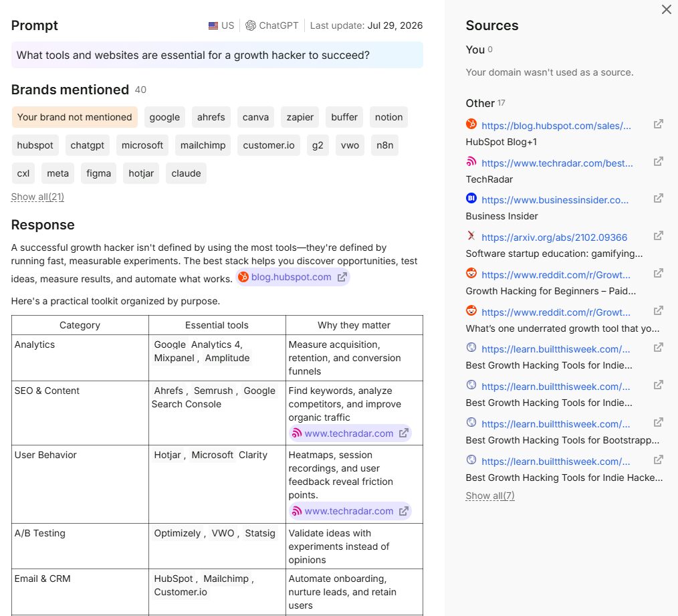
Task: Click 'Mixpanel' in the Analytics row
Action: pos(175,358)
